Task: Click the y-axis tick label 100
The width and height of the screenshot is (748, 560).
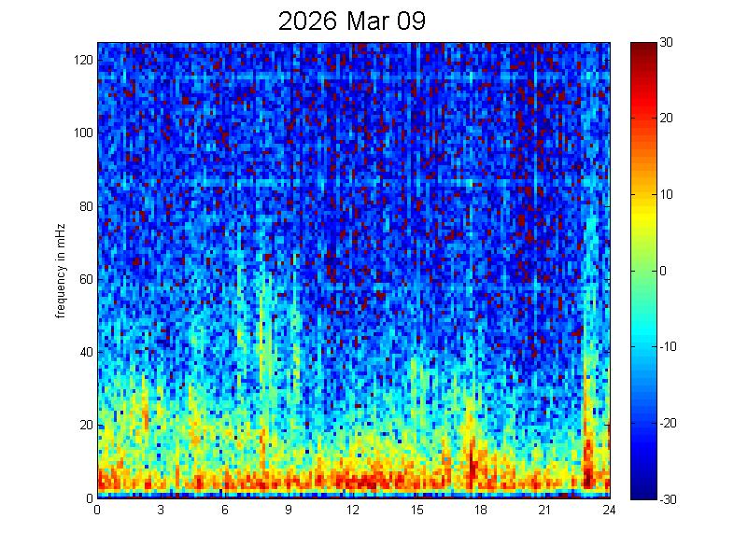Action: coord(82,133)
